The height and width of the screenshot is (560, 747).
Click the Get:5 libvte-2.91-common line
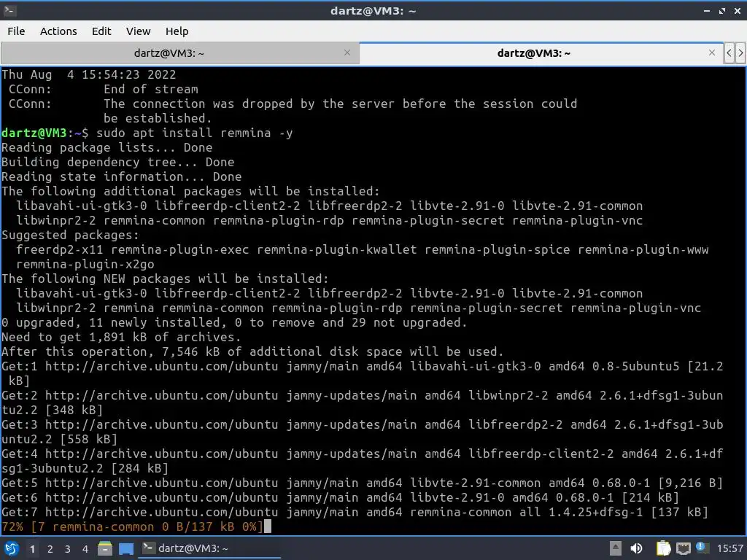362,483
